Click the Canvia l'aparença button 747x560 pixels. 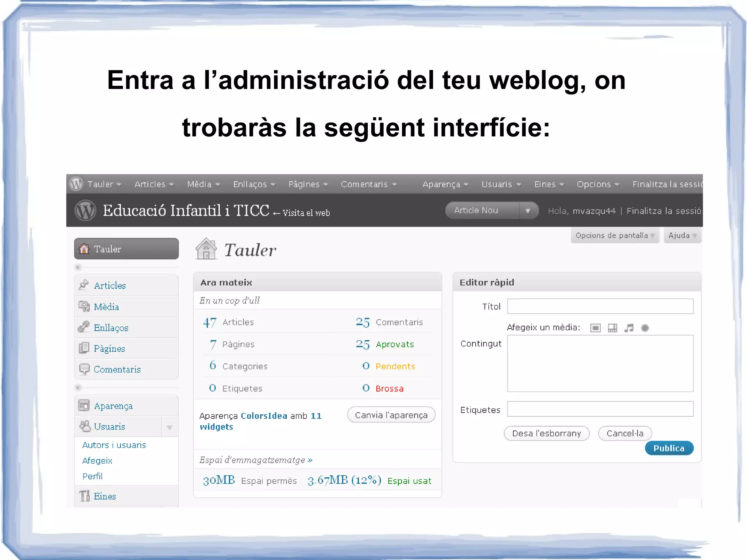[391, 415]
